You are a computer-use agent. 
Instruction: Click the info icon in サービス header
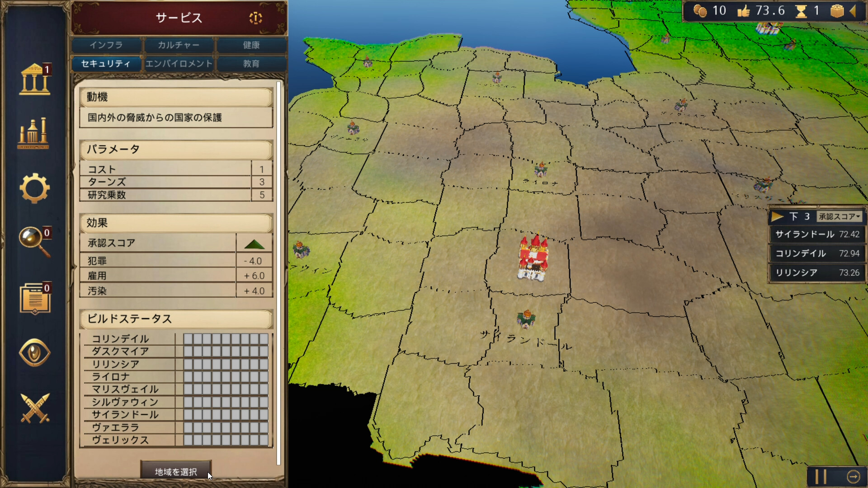(255, 18)
